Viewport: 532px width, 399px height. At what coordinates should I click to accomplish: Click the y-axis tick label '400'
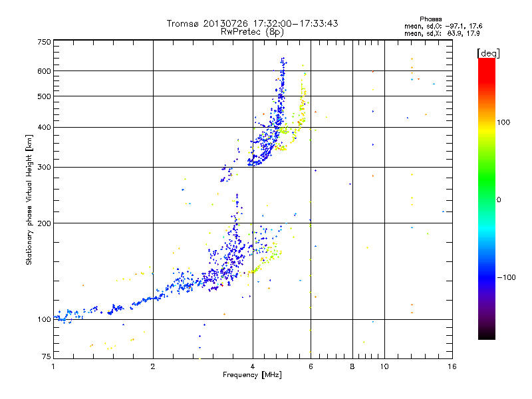(x=44, y=128)
